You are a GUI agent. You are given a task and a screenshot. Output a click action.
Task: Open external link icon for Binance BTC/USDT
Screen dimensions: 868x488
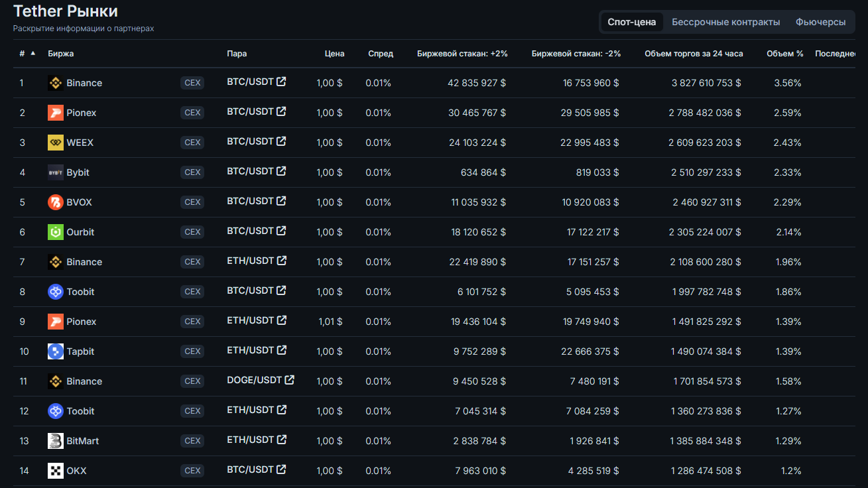point(282,82)
